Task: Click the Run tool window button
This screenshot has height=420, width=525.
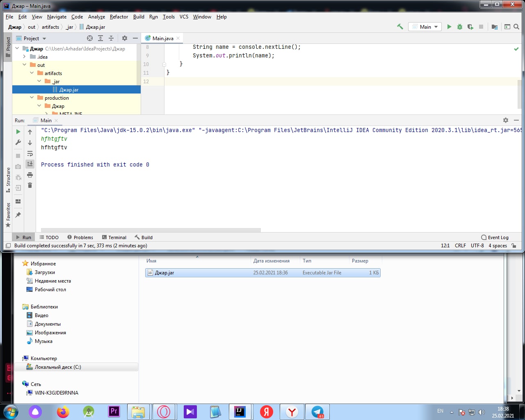Action: point(23,237)
